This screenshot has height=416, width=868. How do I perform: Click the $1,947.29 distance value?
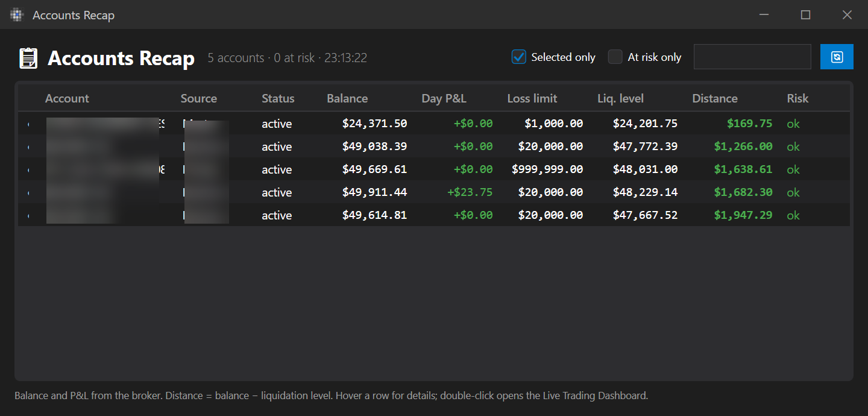pos(743,215)
